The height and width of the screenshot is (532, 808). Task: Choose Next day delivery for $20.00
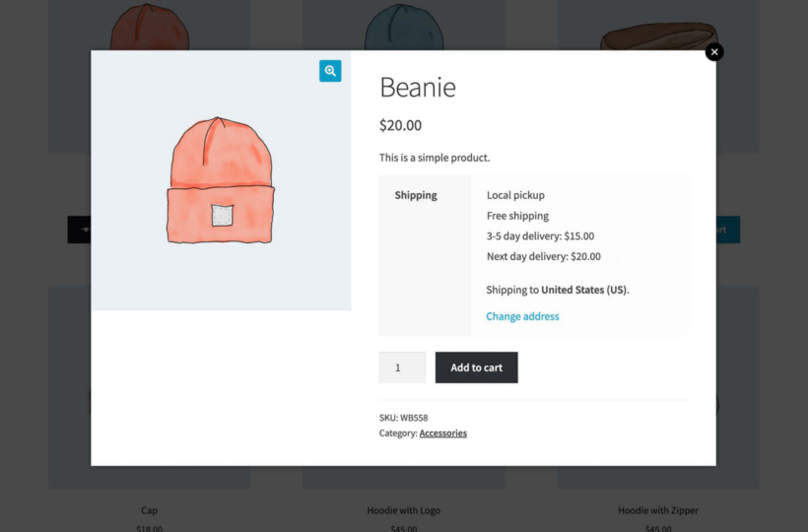pos(543,256)
